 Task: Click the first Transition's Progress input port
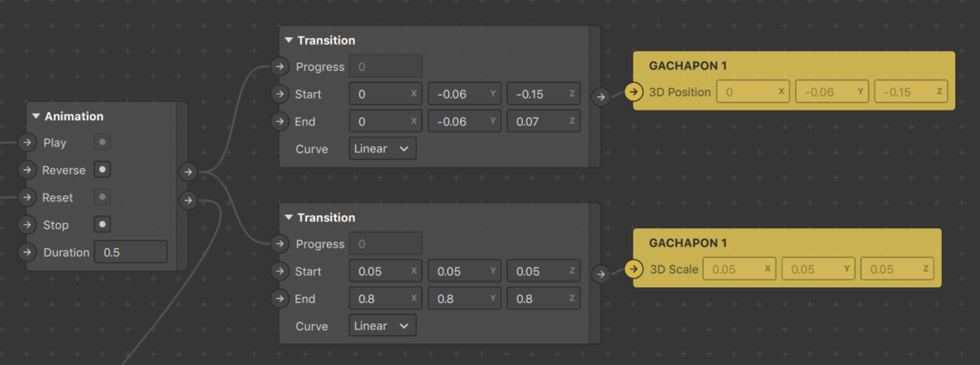pyautogui.click(x=280, y=67)
